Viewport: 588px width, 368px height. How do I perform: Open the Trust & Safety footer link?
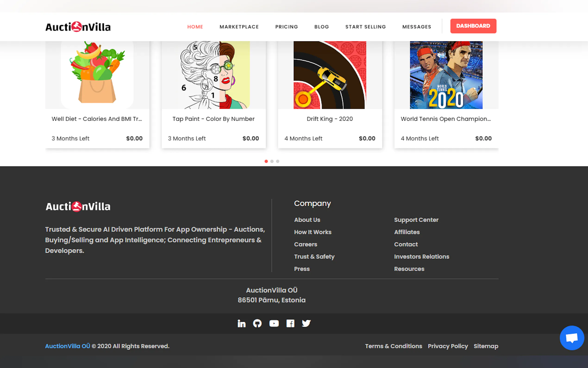coord(314,257)
